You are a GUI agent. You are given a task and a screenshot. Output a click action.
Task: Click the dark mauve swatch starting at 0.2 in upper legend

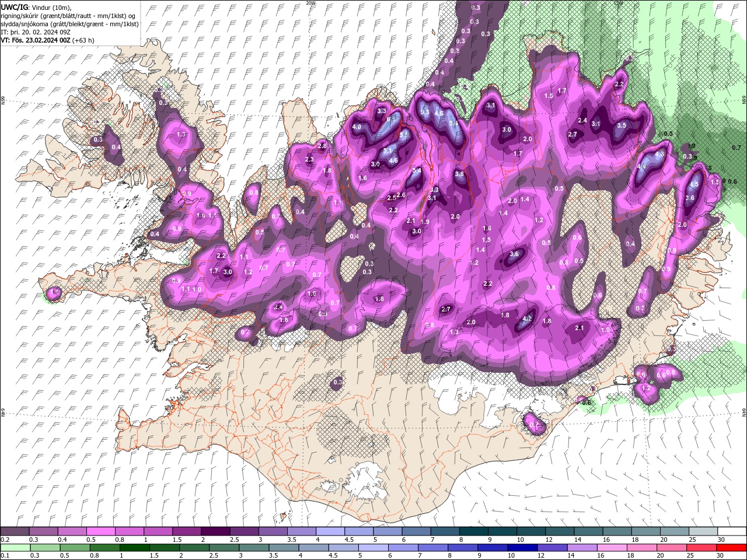[x=15, y=531]
